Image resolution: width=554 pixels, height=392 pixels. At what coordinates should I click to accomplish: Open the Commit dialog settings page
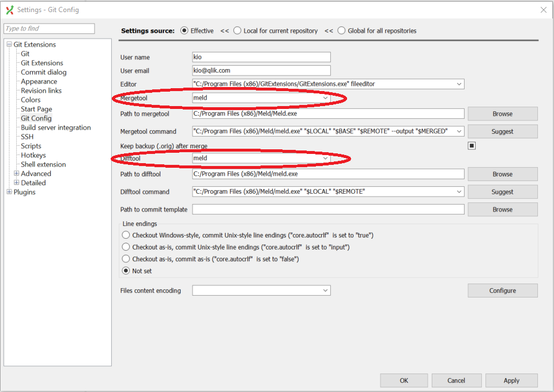coord(44,72)
